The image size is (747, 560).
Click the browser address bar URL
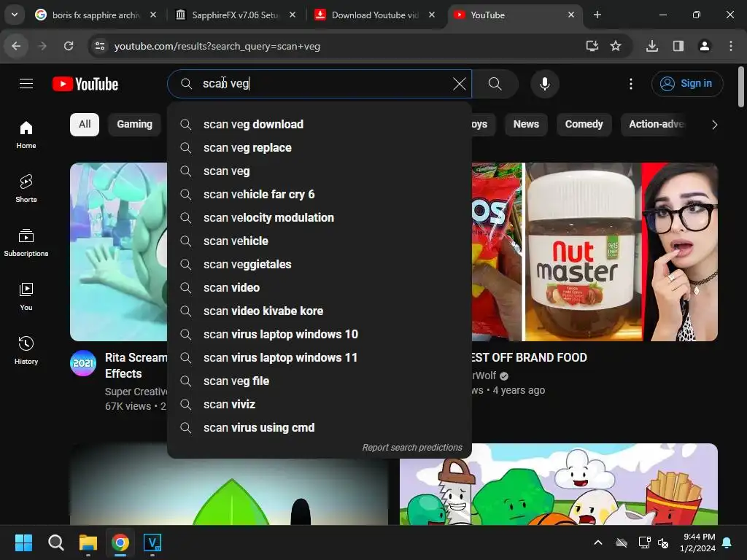click(217, 46)
